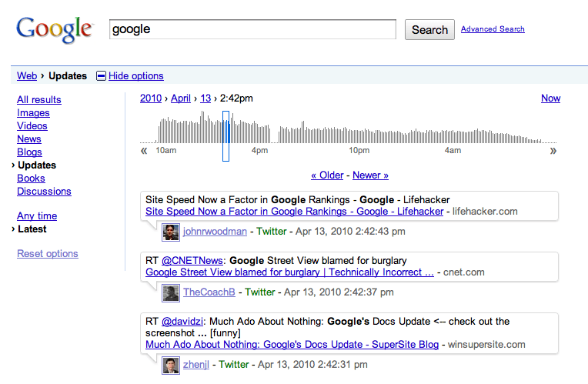Viewport: 588px width, 384px height.
Task: Click the timeline histogram near 10pm
Action: [x=359, y=136]
